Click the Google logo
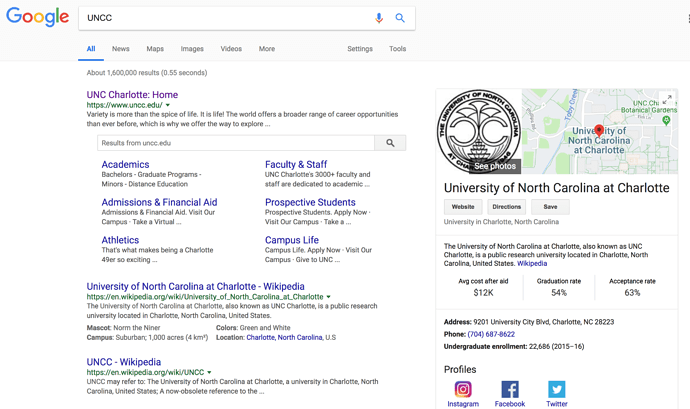690x409 pixels. 37,17
